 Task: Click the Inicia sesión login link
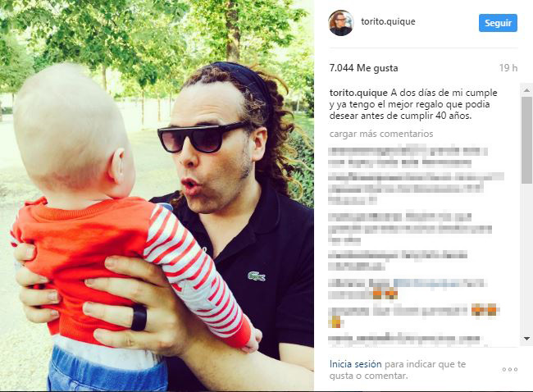[356, 364]
